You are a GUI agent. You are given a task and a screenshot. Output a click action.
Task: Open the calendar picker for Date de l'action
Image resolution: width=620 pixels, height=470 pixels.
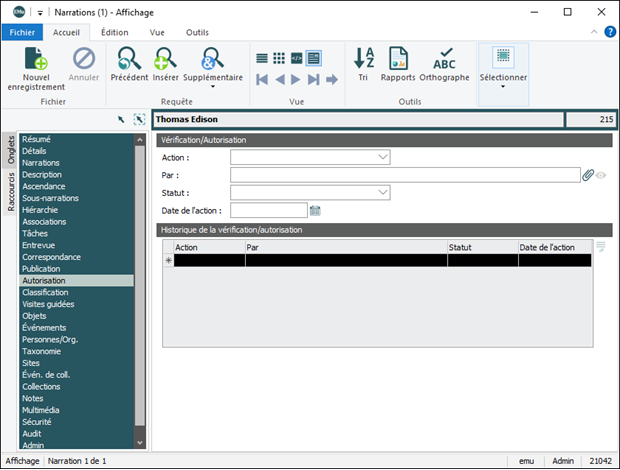tap(315, 210)
